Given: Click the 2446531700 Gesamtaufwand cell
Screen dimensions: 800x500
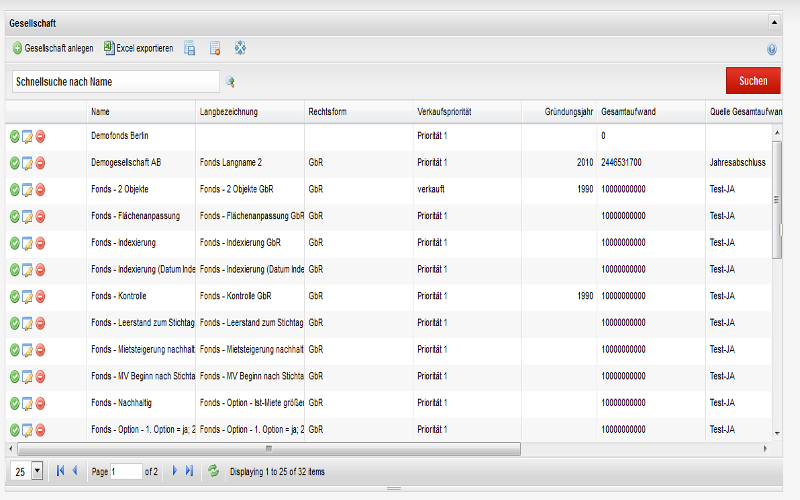Looking at the screenshot, I should [652, 163].
